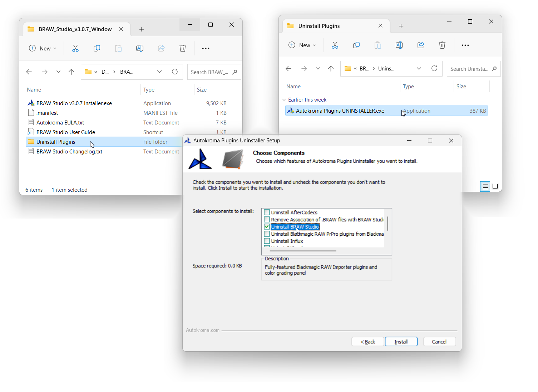Expand the address bar history dropdown in Uninstall Plugins

[x=419, y=69]
